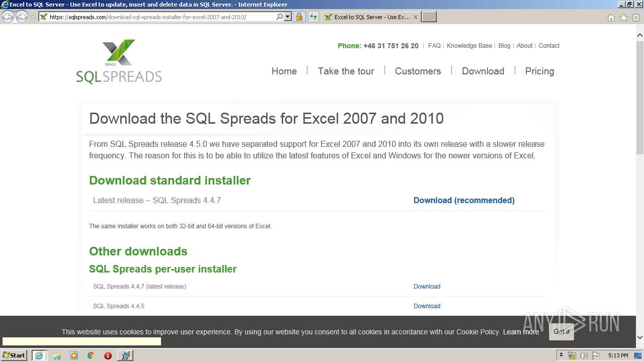Select the Customers menu item
Viewport: 644px width, 362px height.
coord(418,71)
